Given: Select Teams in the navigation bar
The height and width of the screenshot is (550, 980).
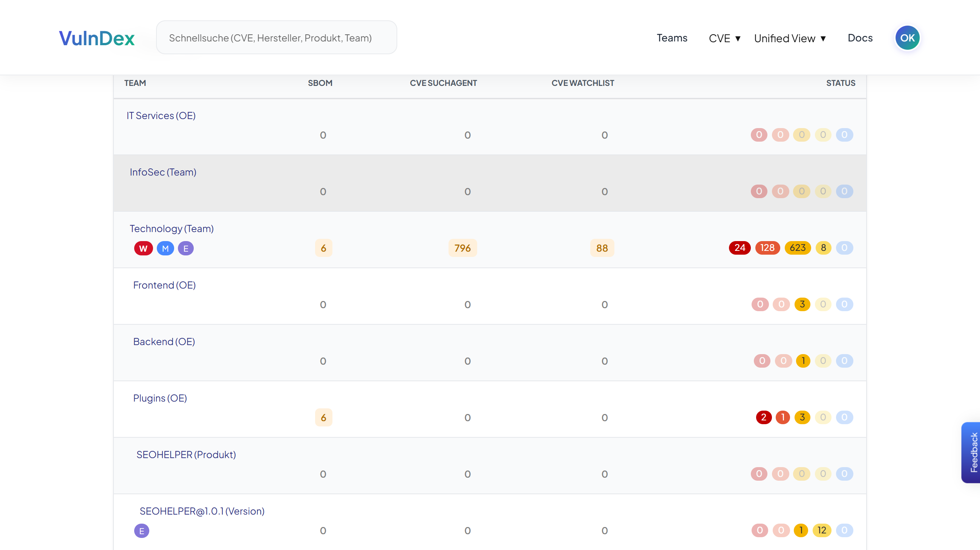Looking at the screenshot, I should [672, 38].
